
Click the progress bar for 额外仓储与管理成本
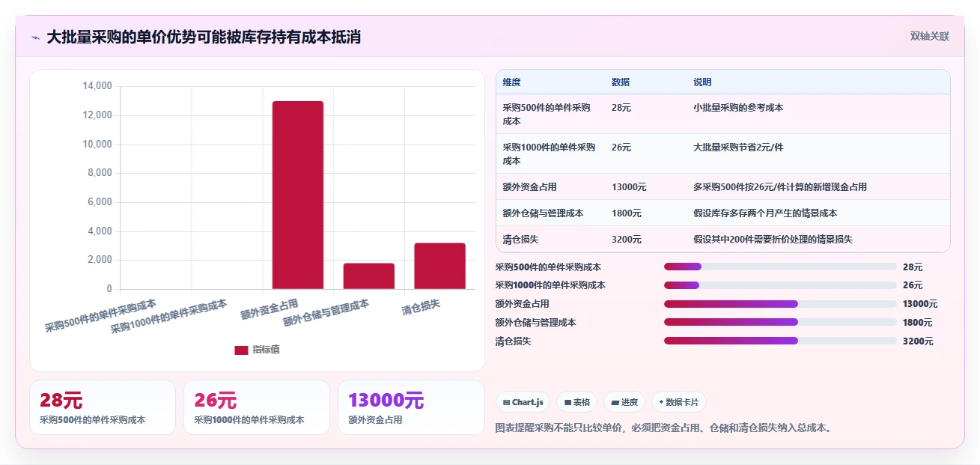780,323
